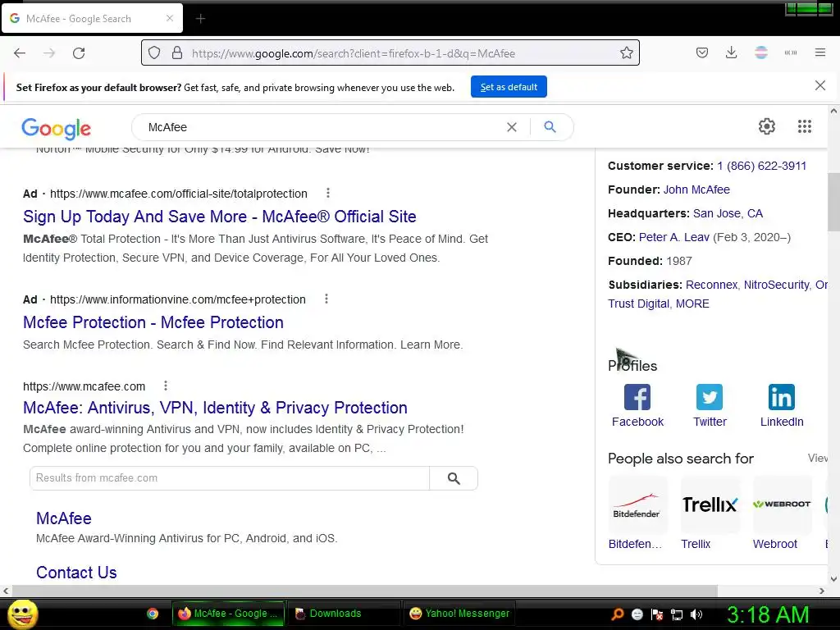Screen dimensions: 840x630
Task: Click the 3:18 AM taskbar clock
Action: coord(768,614)
